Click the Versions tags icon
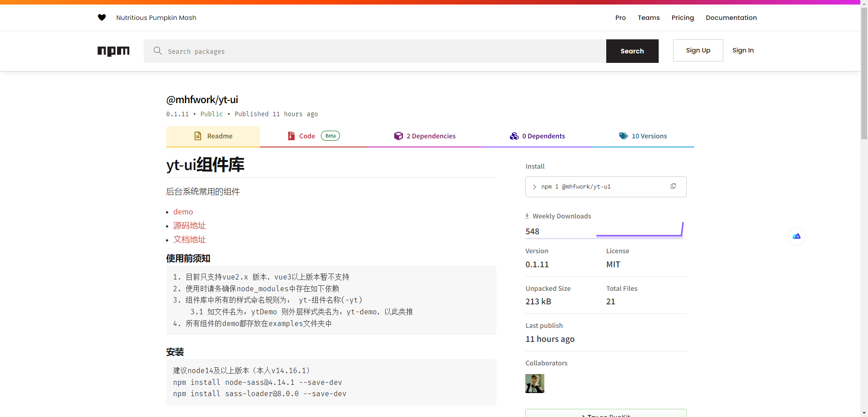This screenshot has width=868, height=417. coord(623,136)
